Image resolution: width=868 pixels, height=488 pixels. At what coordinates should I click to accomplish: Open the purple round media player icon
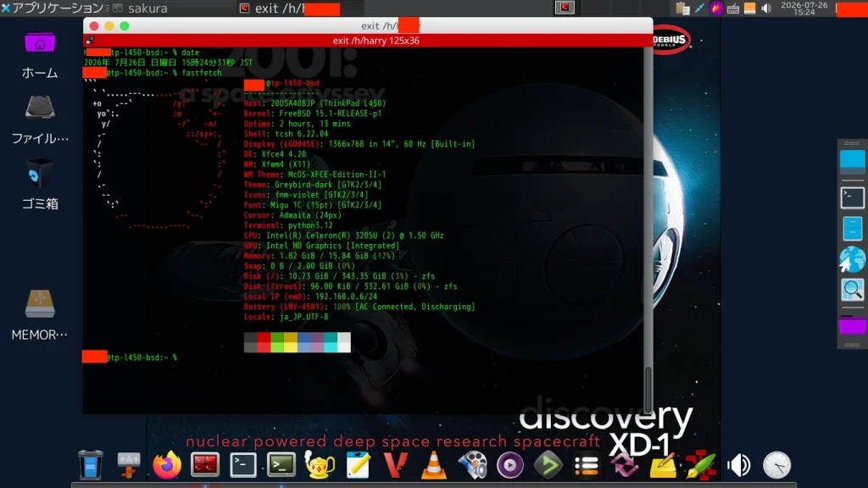509,465
